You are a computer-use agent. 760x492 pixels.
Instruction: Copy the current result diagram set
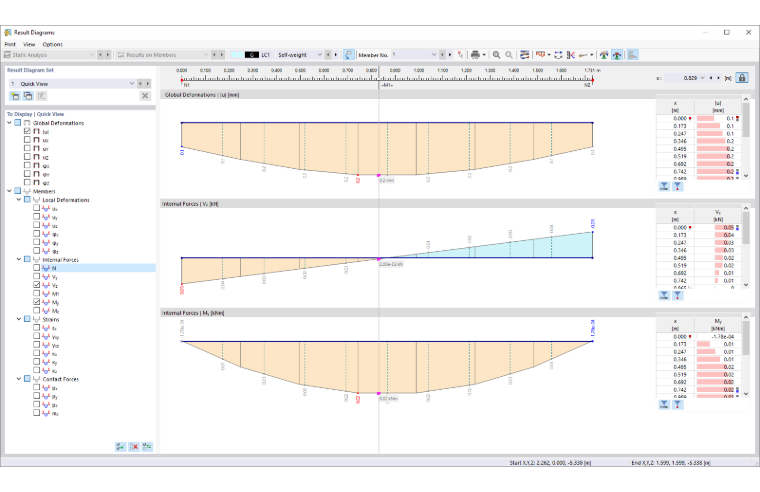click(x=28, y=96)
